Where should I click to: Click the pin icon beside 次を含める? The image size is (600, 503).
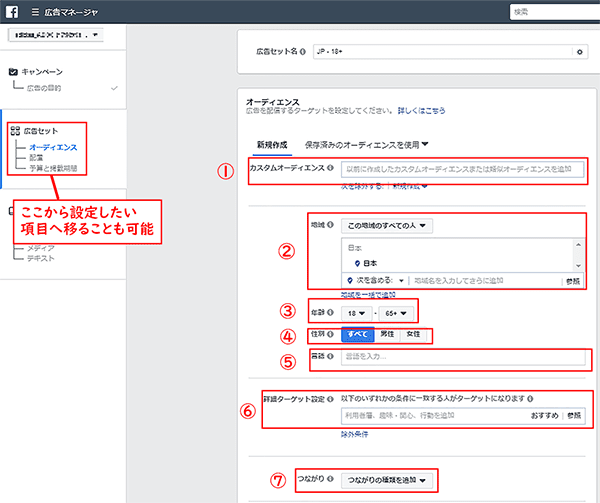pyautogui.click(x=349, y=280)
